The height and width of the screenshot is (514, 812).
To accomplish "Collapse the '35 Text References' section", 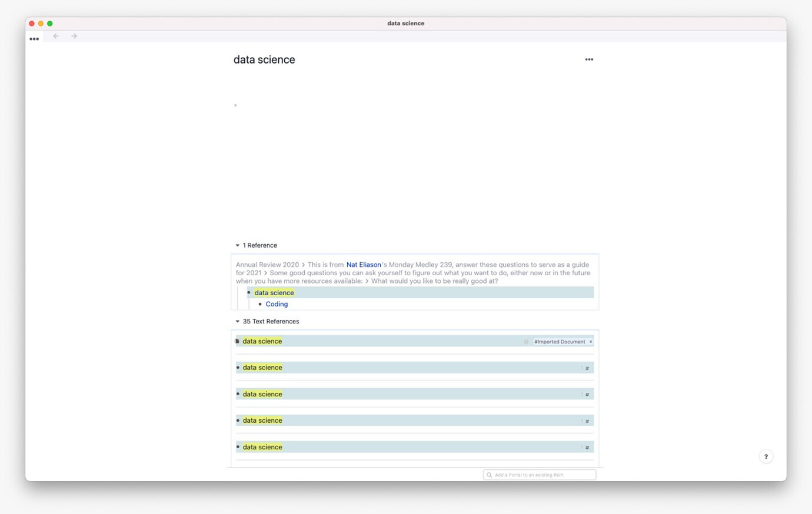I will pyautogui.click(x=238, y=321).
